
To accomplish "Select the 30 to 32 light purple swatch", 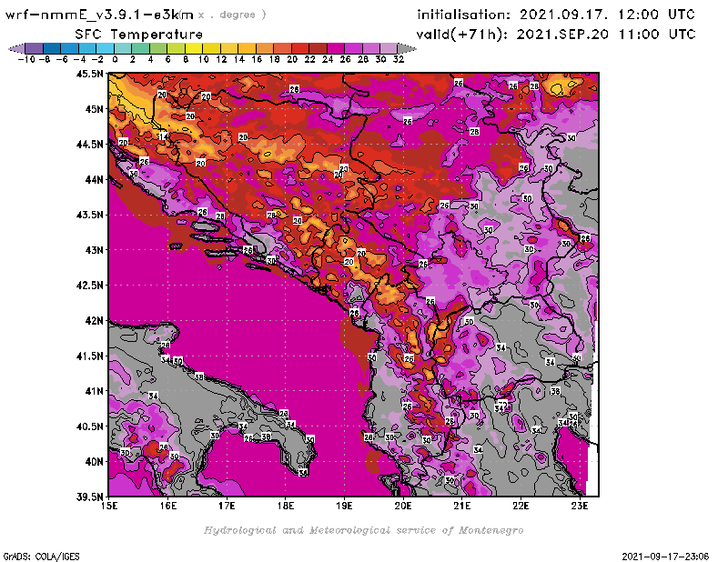I will [x=389, y=48].
